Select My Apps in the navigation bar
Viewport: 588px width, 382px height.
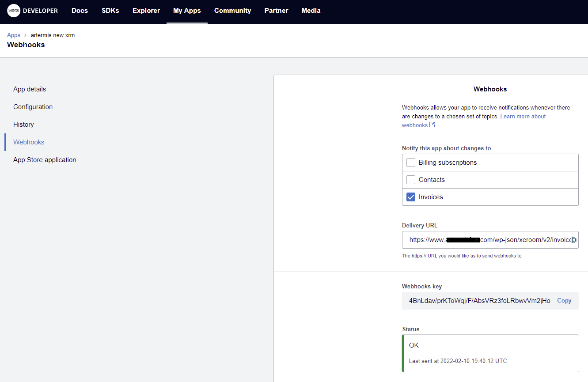tap(187, 11)
